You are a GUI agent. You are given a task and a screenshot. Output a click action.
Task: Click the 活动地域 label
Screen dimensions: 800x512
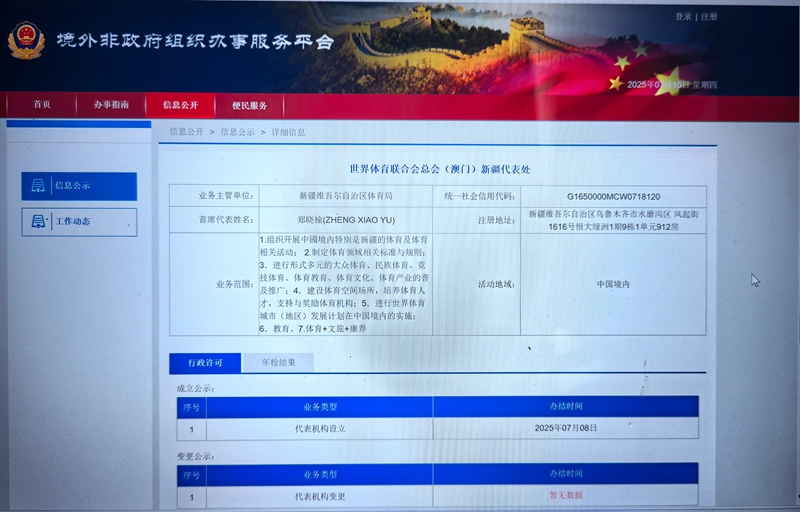tap(496, 284)
